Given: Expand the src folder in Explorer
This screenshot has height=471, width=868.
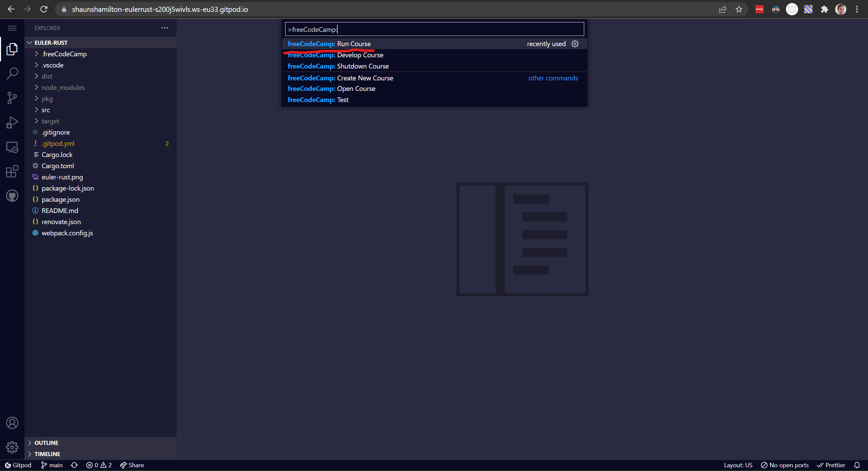Looking at the screenshot, I should 46,110.
